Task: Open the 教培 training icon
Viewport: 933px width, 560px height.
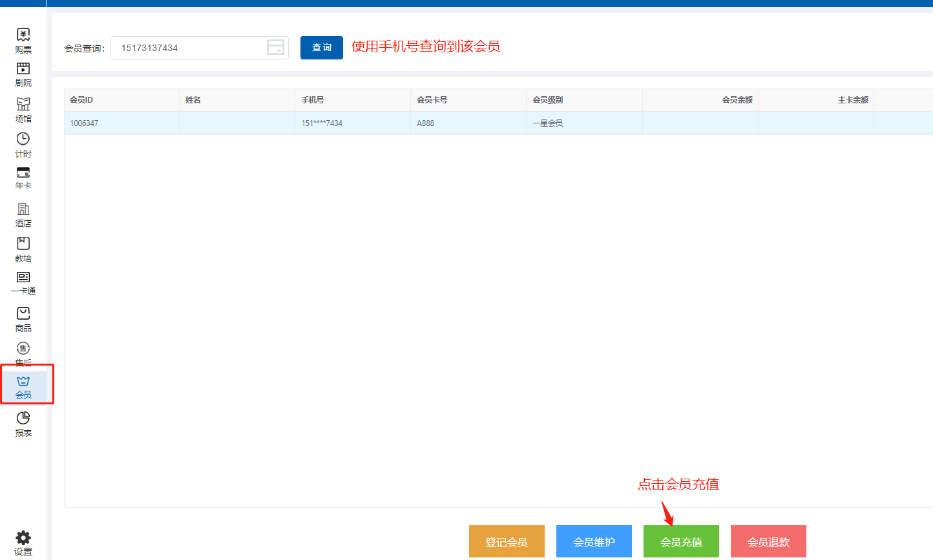Action: point(23,244)
